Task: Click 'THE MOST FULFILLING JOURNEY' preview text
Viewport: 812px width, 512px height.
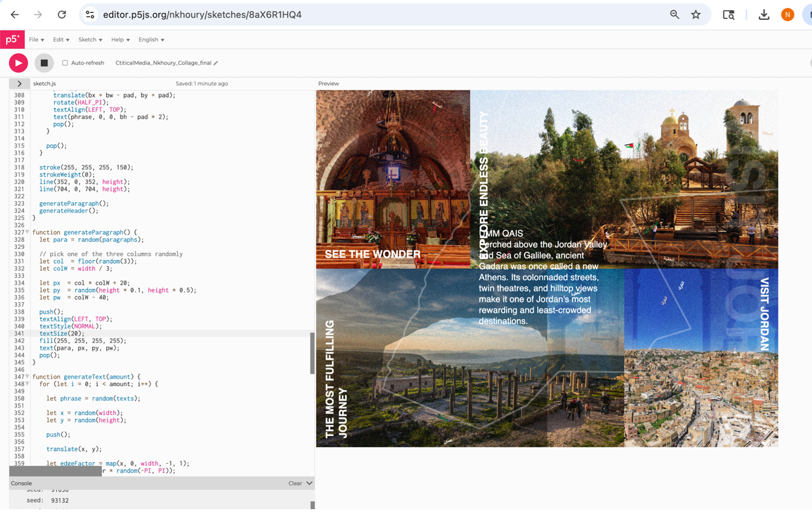Action: [336, 379]
